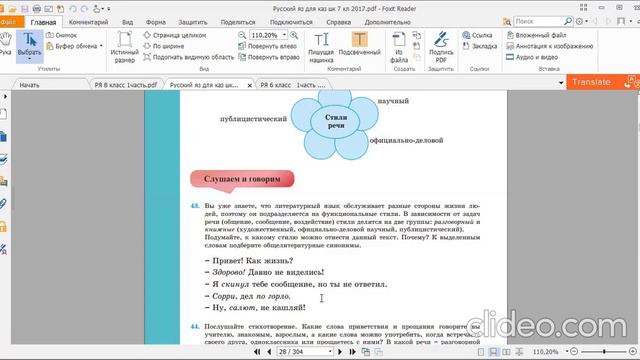Image resolution: width=640 pixels, height=360 pixels.
Task: Select the Пишущая машинка typewriter tool
Action: [x=321, y=47]
